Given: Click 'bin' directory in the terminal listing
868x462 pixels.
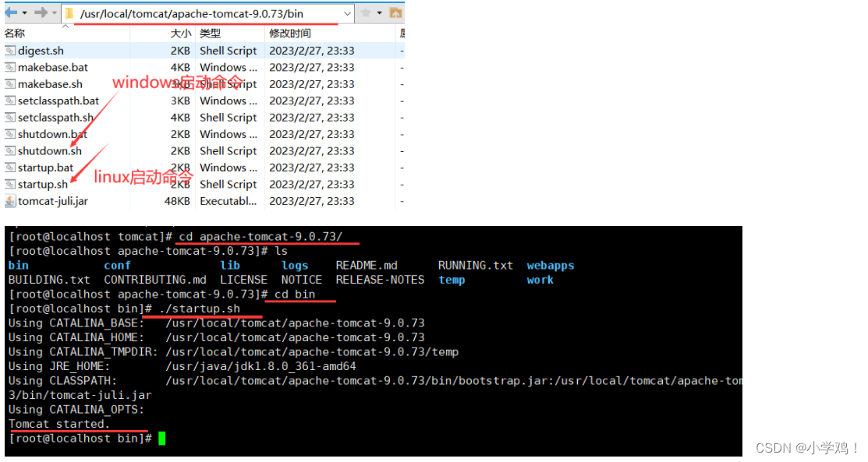Looking at the screenshot, I should pyautogui.click(x=18, y=266).
